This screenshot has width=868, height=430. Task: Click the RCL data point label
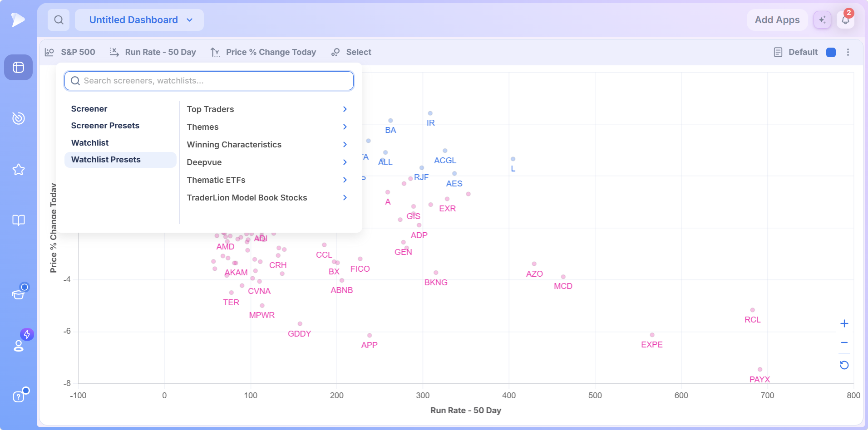point(752,320)
